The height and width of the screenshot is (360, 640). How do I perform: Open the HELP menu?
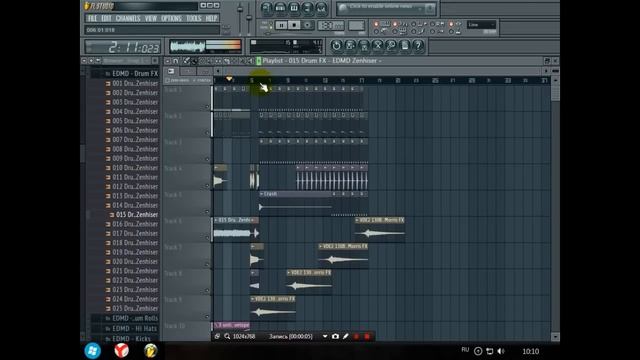(211, 18)
